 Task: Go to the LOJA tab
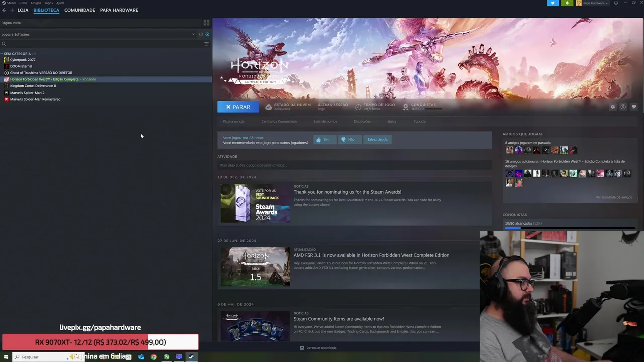click(x=23, y=10)
